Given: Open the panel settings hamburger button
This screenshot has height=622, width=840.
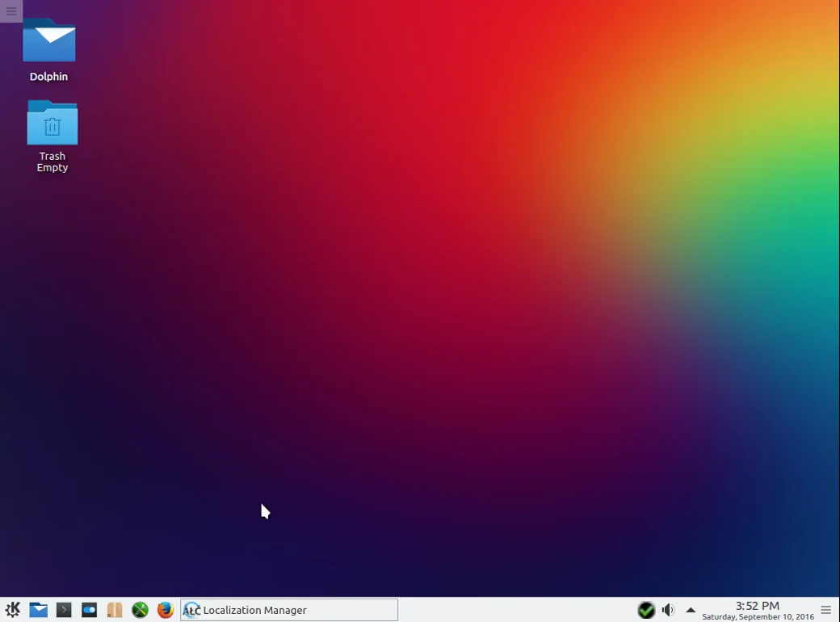Looking at the screenshot, I should point(826,610).
